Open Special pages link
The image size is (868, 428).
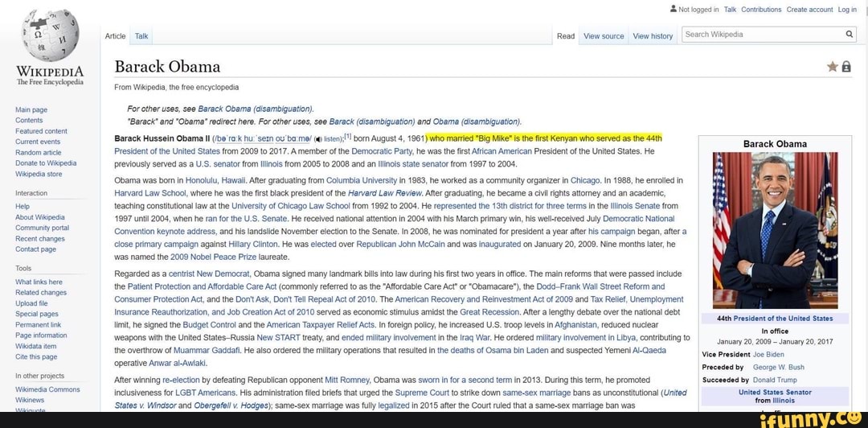click(x=36, y=314)
